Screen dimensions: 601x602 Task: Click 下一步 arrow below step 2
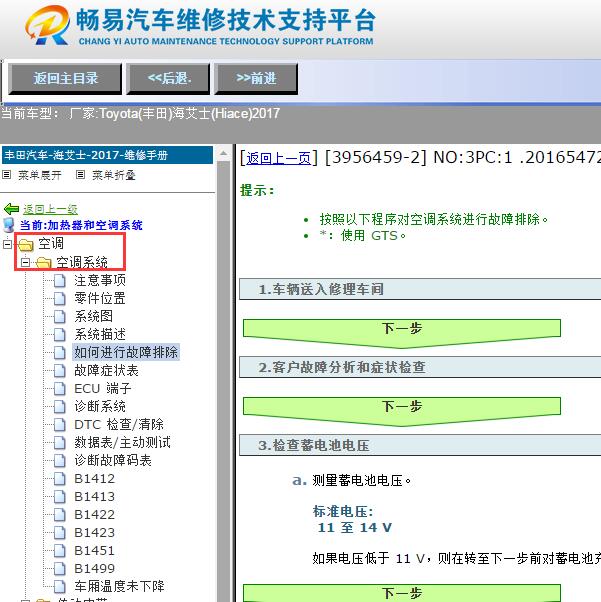pyautogui.click(x=402, y=411)
